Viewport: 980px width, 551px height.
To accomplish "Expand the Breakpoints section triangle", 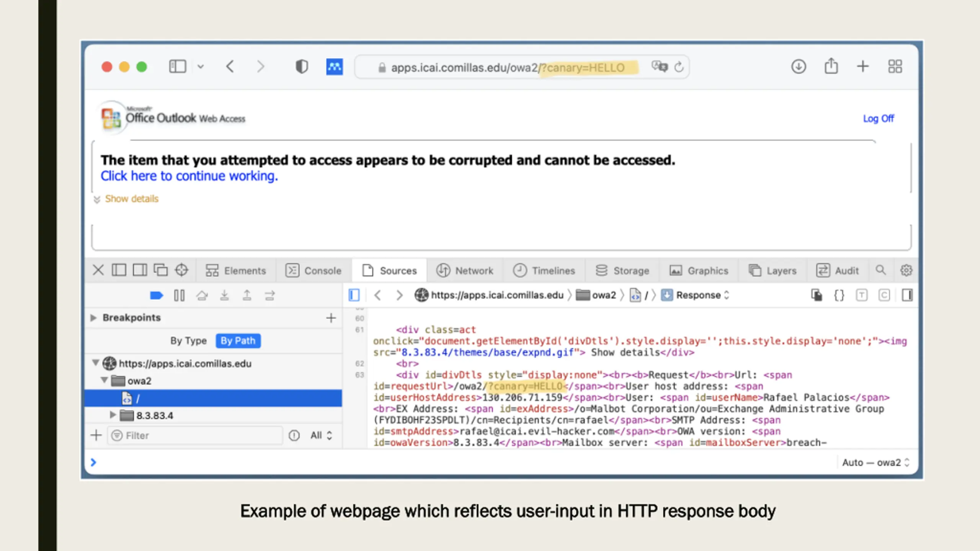I will click(x=93, y=318).
